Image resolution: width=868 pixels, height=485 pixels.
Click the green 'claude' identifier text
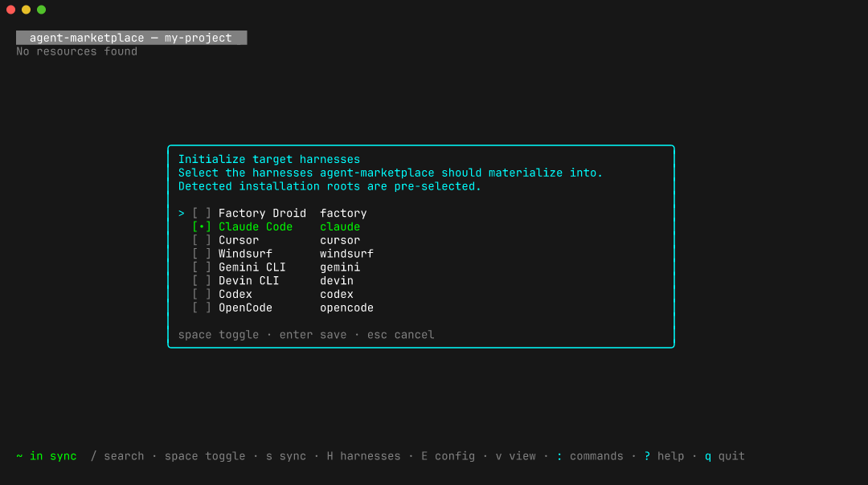[340, 226]
